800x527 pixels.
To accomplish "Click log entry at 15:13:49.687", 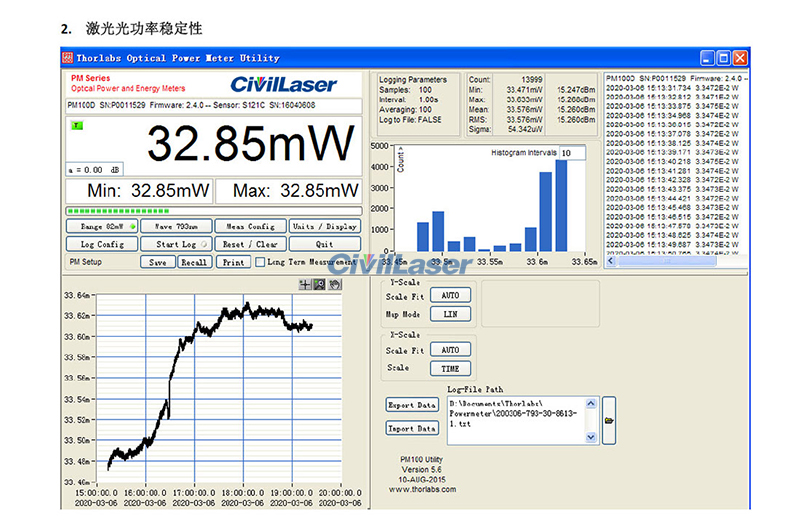I will pyautogui.click(x=672, y=244).
